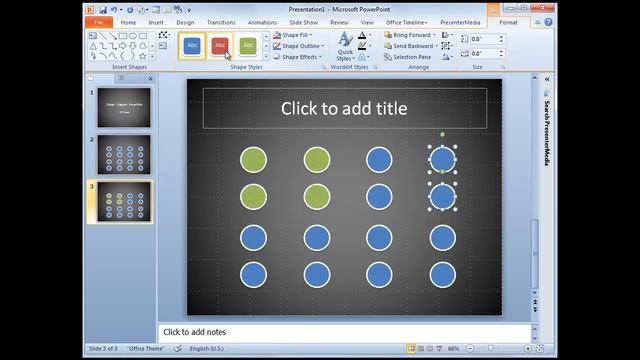Click the Selection Pane button

pyautogui.click(x=407, y=57)
